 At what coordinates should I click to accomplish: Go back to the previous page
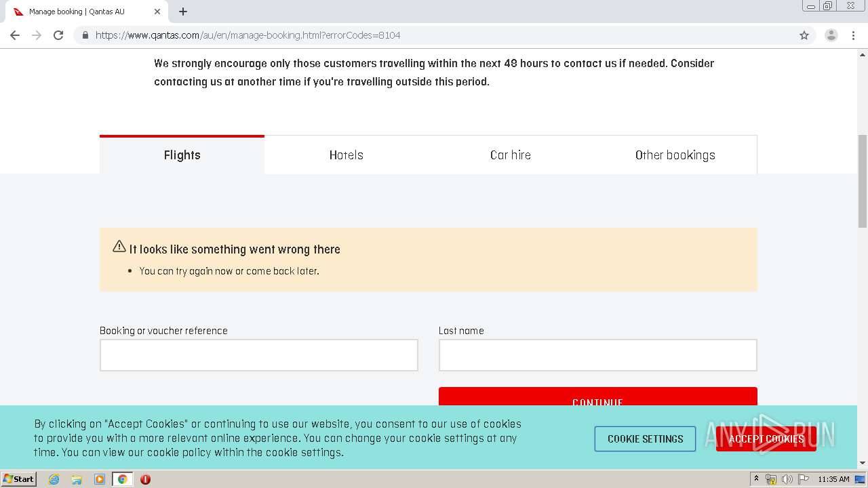15,35
